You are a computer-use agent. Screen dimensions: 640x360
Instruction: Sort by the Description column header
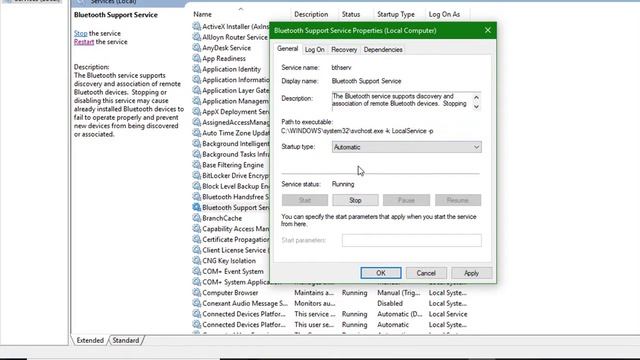coord(311,14)
